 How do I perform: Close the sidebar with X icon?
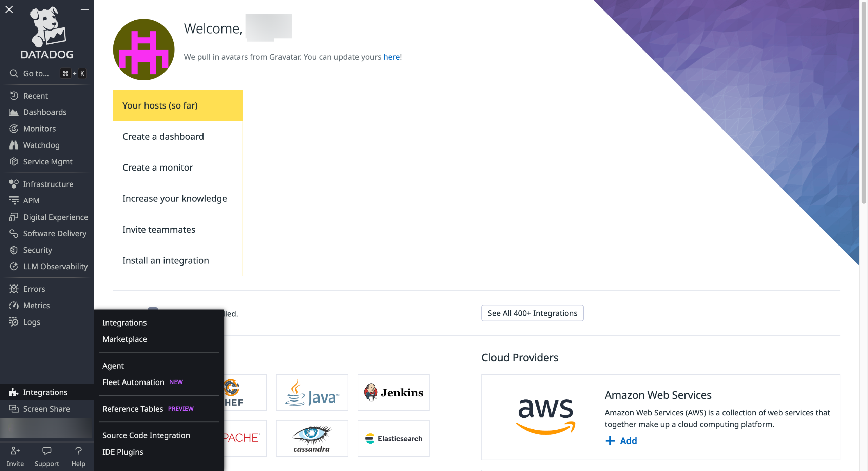point(9,9)
